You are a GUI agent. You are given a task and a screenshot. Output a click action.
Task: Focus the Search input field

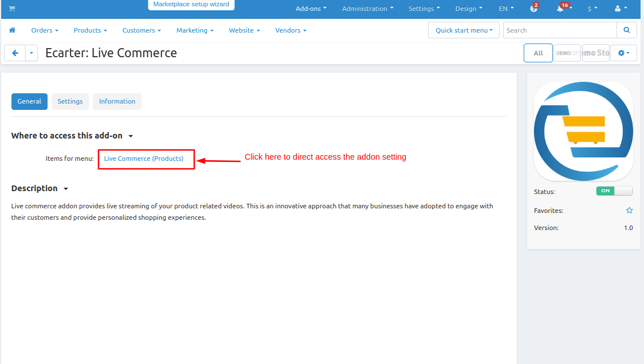point(560,30)
